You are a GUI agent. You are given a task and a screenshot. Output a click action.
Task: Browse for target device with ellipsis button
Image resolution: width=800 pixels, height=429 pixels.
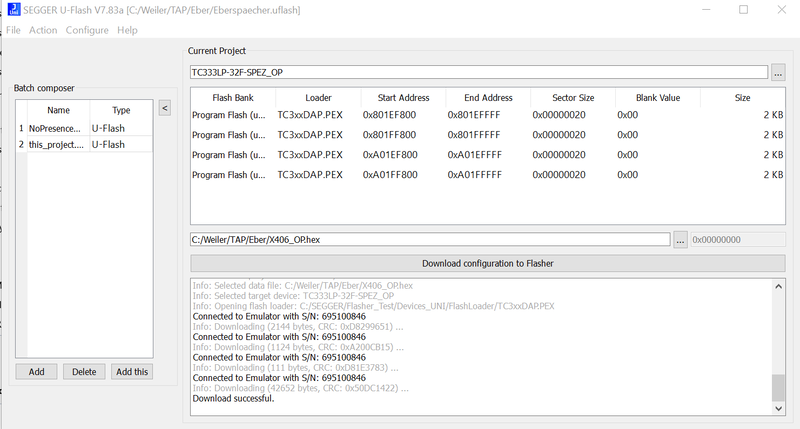tap(778, 72)
